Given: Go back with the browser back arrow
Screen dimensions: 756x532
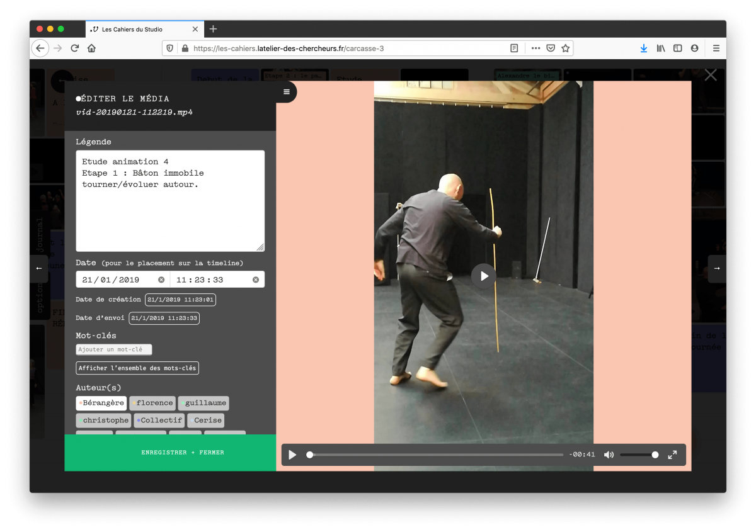Looking at the screenshot, I should pos(40,48).
